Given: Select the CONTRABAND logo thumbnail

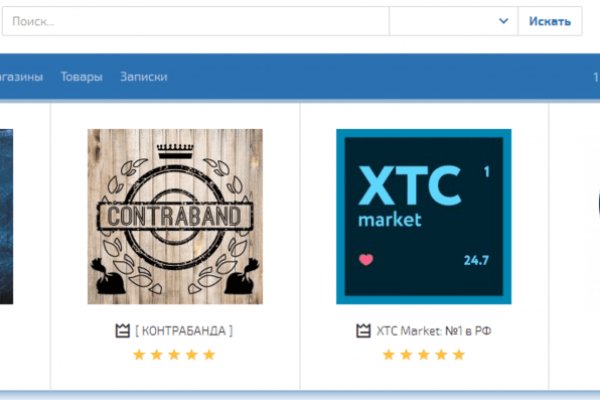Looking at the screenshot, I should (175, 216).
